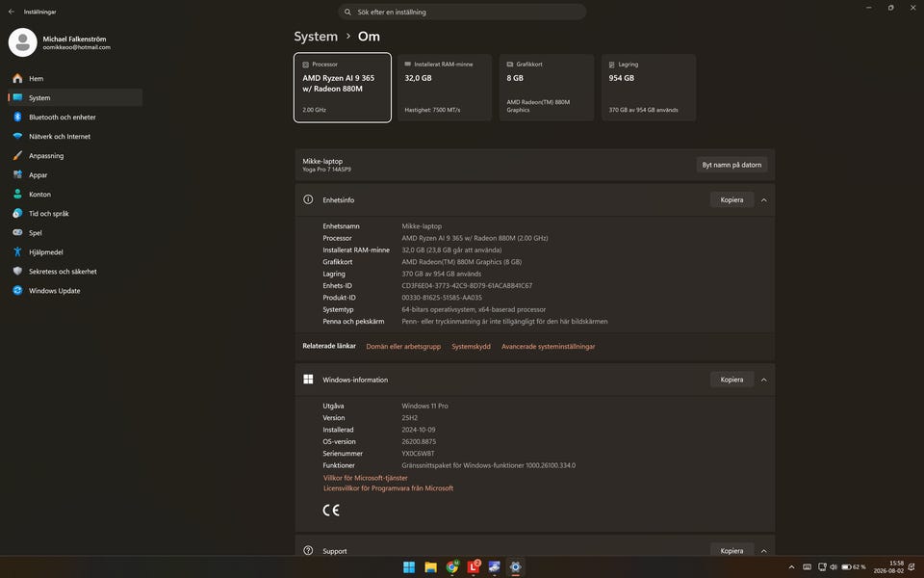Open the clock showing 15:58
Image resolution: width=924 pixels, height=578 pixels.
888,567
